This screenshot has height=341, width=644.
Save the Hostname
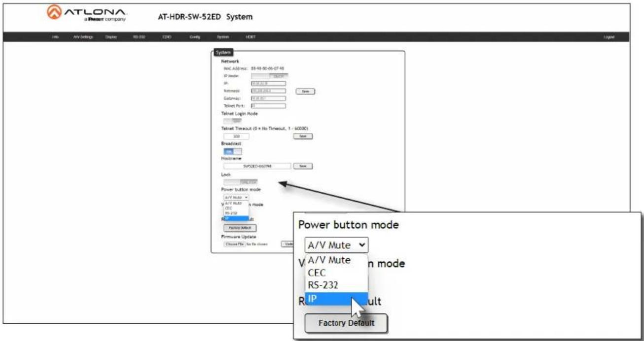[303, 167]
